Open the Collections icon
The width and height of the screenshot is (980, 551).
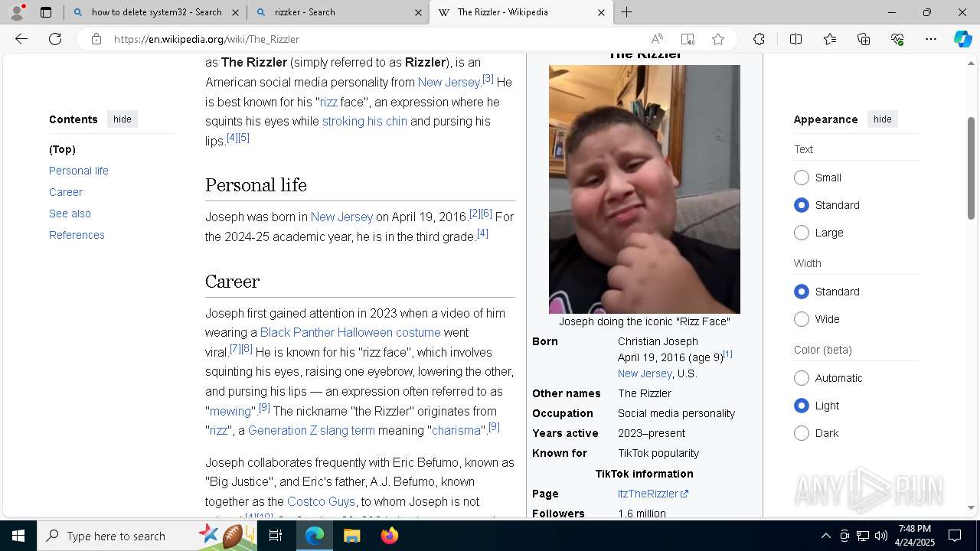[x=864, y=39]
